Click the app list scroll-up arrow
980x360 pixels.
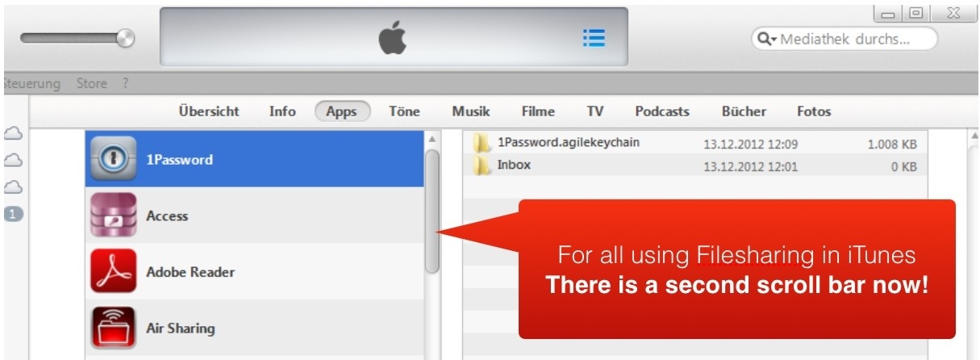(433, 140)
